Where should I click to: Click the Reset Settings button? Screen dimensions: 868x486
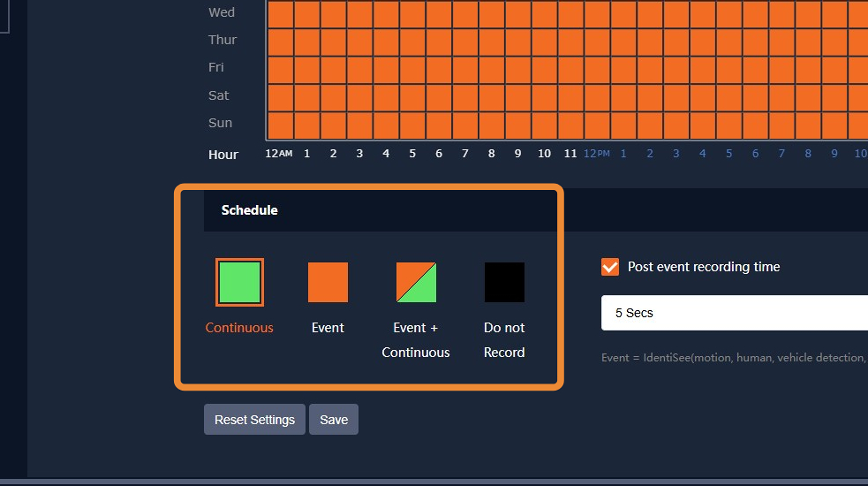[254, 420]
